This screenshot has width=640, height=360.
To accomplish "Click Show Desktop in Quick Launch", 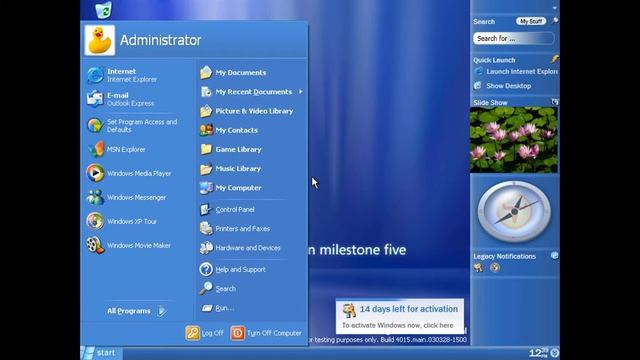I will coord(503,86).
